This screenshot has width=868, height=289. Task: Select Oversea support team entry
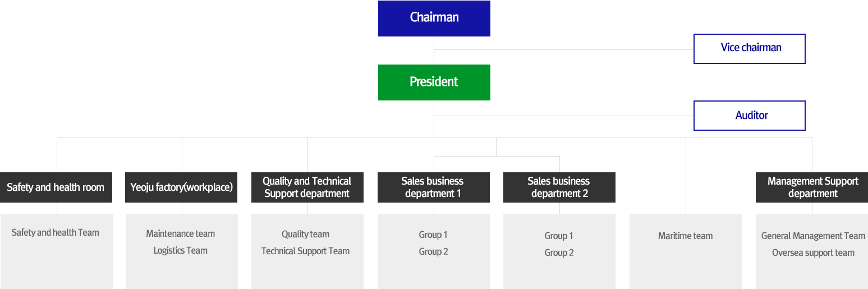click(x=813, y=253)
